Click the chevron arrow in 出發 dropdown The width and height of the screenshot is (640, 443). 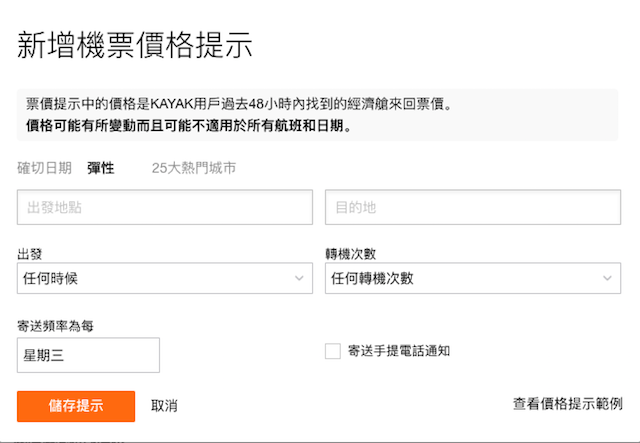coord(299,278)
